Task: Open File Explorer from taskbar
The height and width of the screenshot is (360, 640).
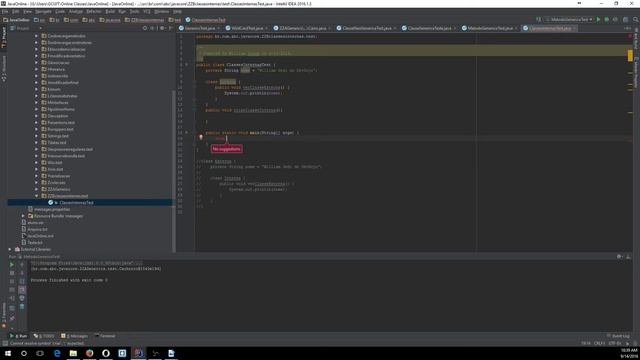Action: click(73, 353)
